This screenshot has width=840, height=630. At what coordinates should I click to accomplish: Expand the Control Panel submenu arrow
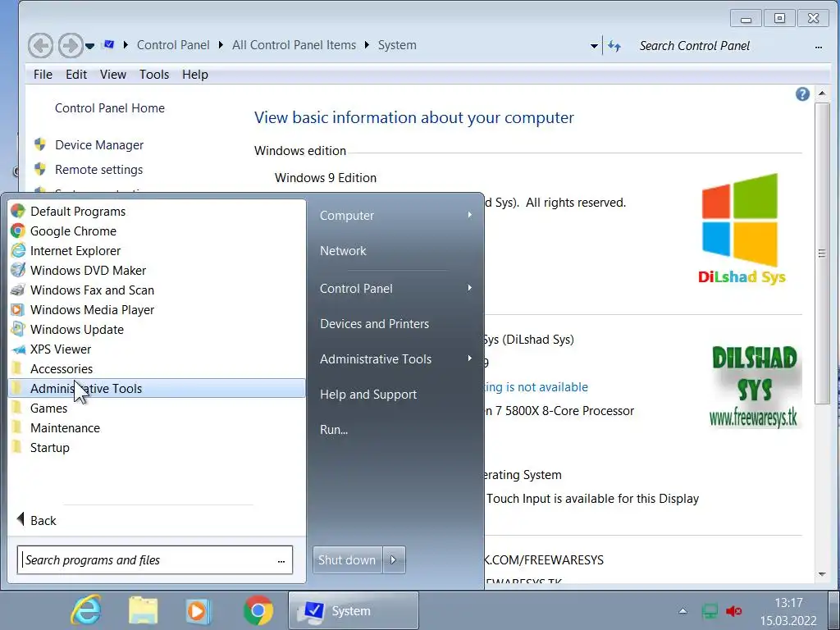[470, 288]
